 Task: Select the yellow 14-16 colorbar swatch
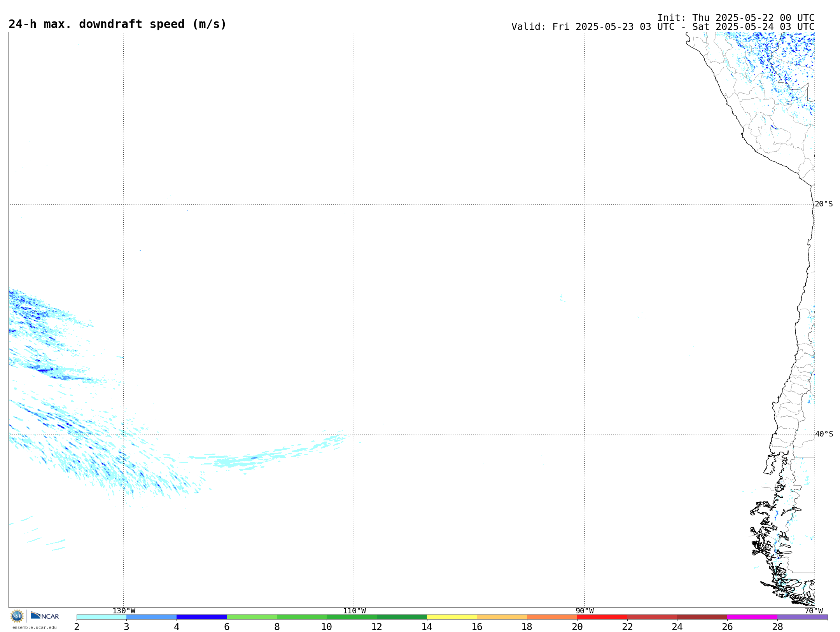(452, 617)
